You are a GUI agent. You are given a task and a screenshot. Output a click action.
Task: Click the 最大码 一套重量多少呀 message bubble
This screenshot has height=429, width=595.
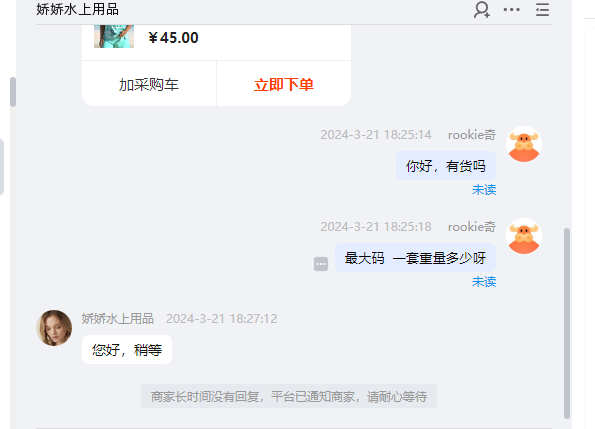415,258
